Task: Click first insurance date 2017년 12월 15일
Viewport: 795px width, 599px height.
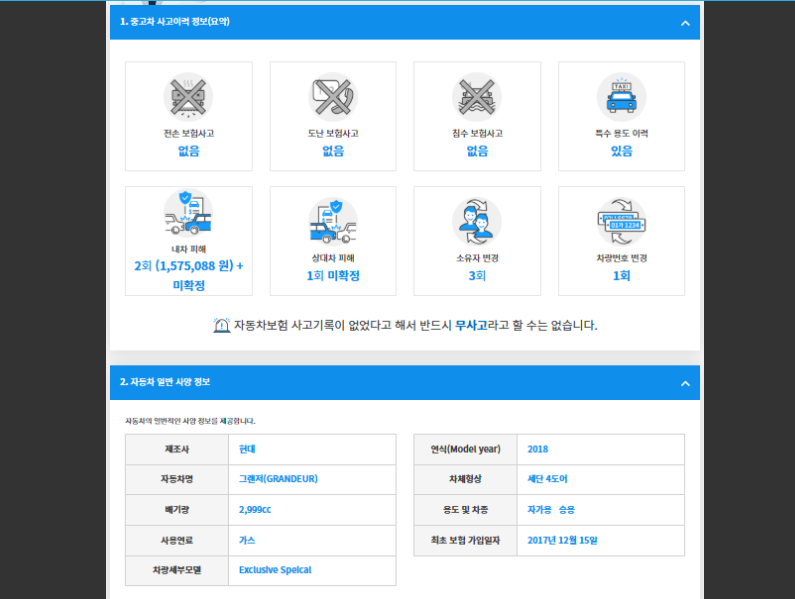Action: click(562, 540)
